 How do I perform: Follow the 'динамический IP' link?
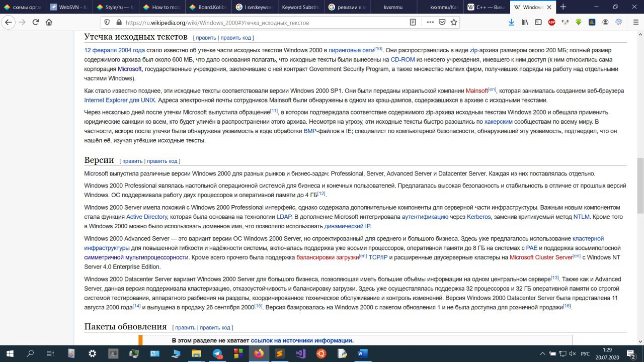(x=347, y=226)
